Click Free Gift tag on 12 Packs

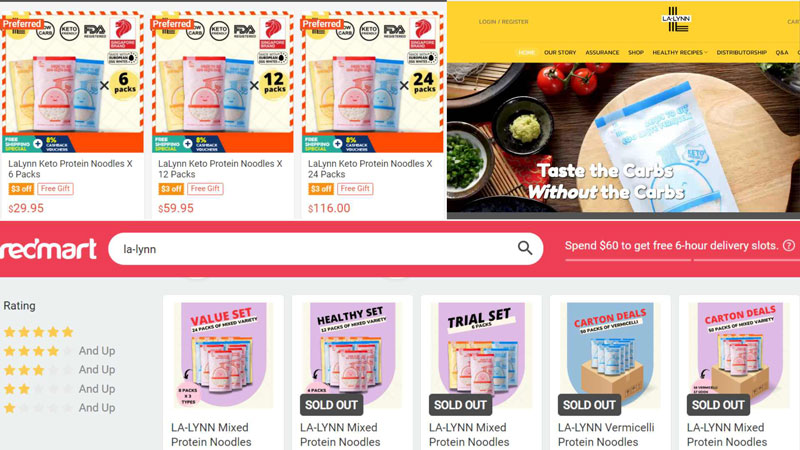coord(205,189)
